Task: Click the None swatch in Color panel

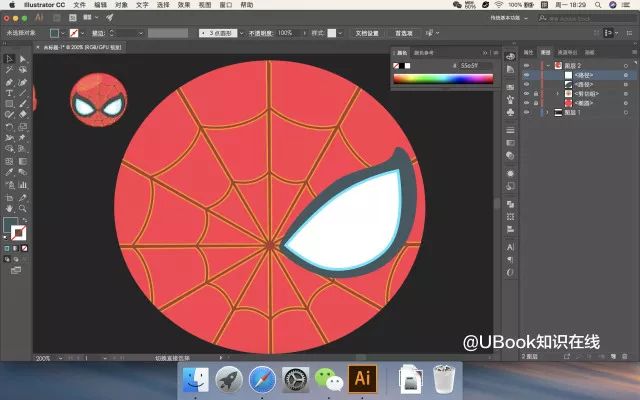Action: point(396,66)
